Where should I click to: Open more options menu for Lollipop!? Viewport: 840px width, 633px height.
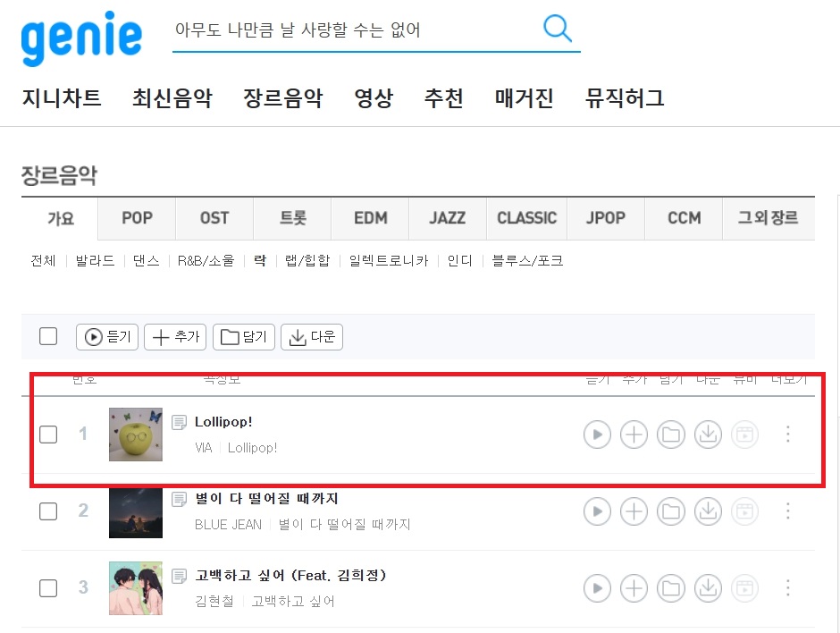point(787,435)
